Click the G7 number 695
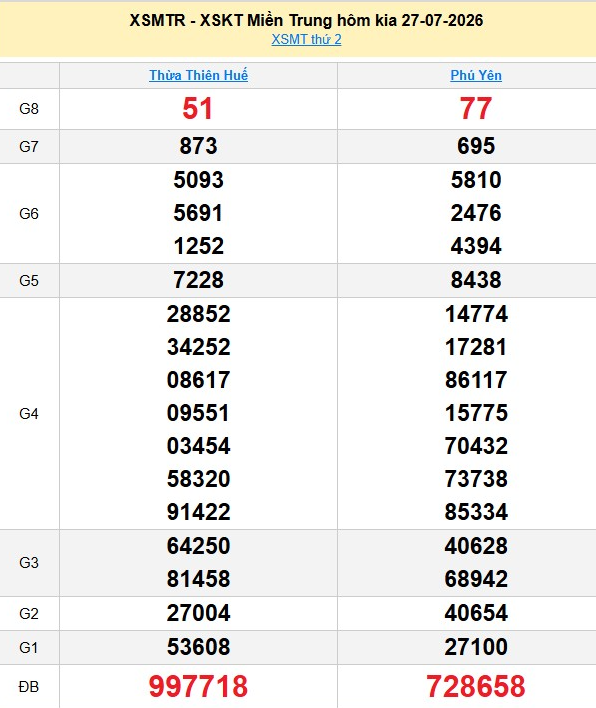 [476, 146]
